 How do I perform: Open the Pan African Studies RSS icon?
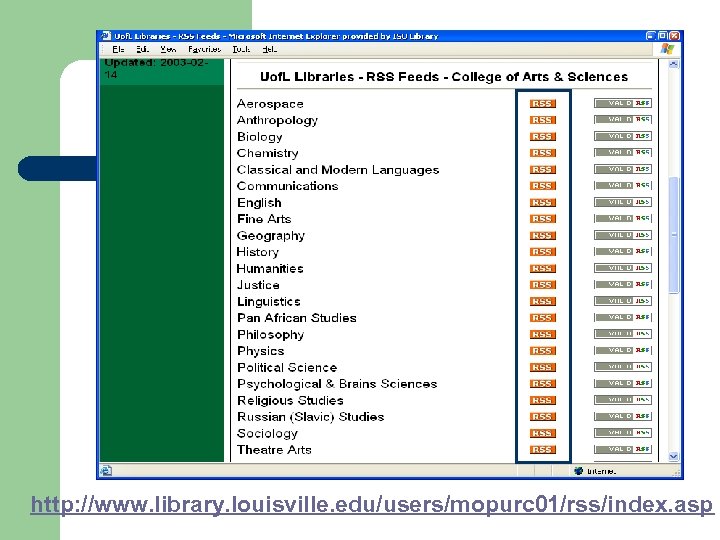click(x=542, y=318)
